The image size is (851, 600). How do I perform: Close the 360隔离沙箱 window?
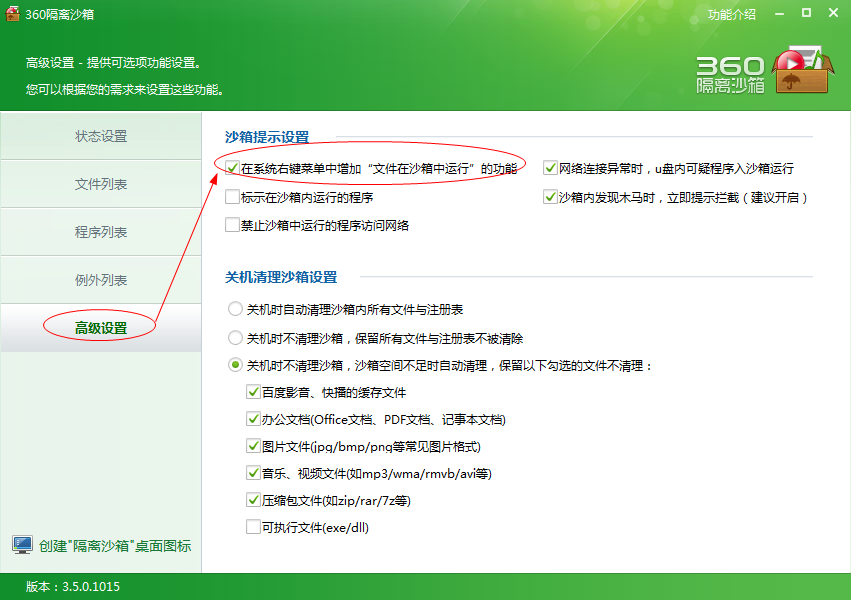834,12
